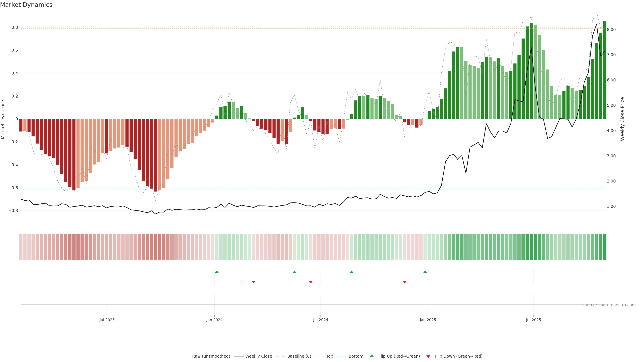
Task: Click the Jul 2023 x-axis label
Action: coord(107,320)
